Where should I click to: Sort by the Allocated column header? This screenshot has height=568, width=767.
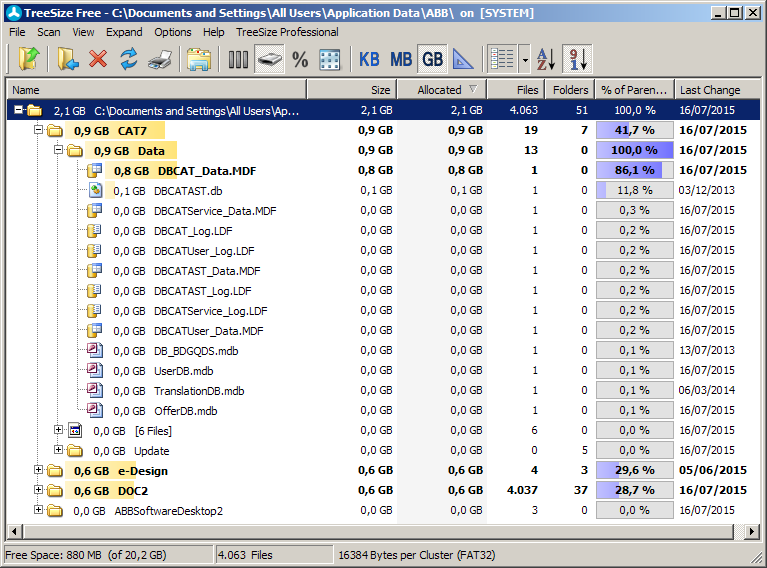click(442, 90)
